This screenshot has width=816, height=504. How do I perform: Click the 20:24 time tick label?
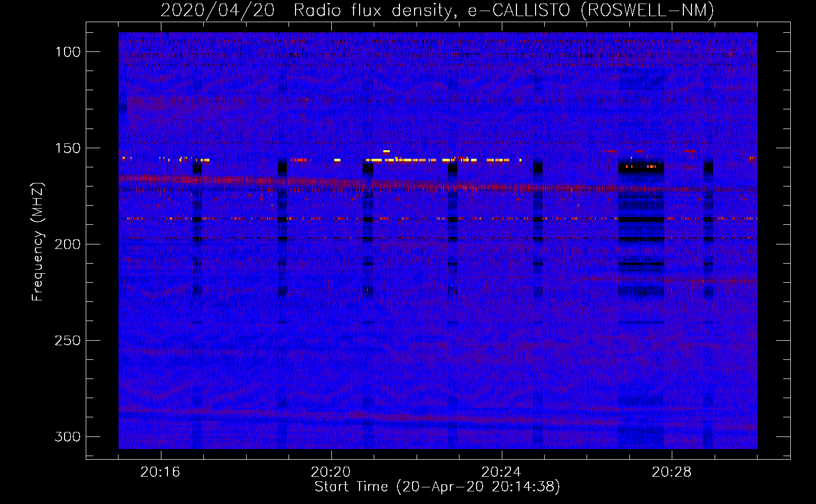[x=501, y=472]
